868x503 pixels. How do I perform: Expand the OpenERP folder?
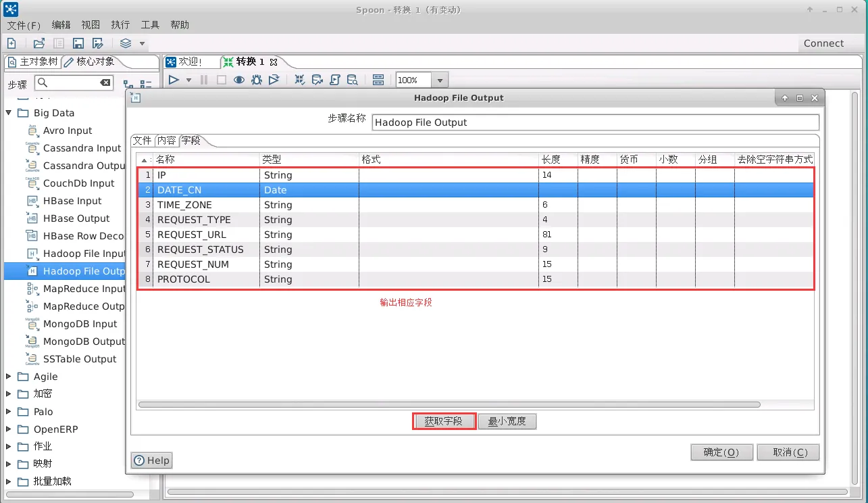pyautogui.click(x=9, y=429)
